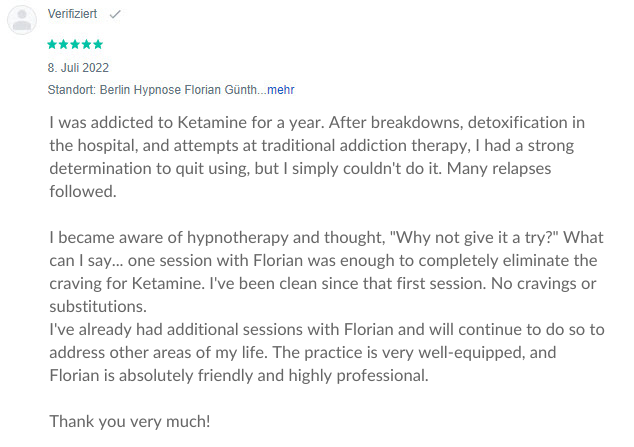Click the line starting 'I was addicted to Ketamine'
Image resolution: width=634 pixels, height=447 pixels.
click(317, 122)
